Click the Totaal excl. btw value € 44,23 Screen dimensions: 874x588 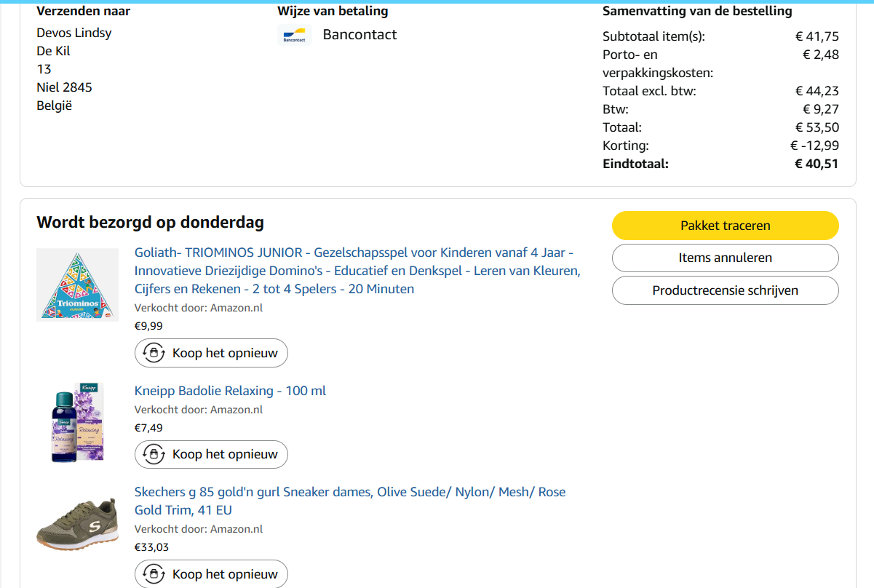817,91
